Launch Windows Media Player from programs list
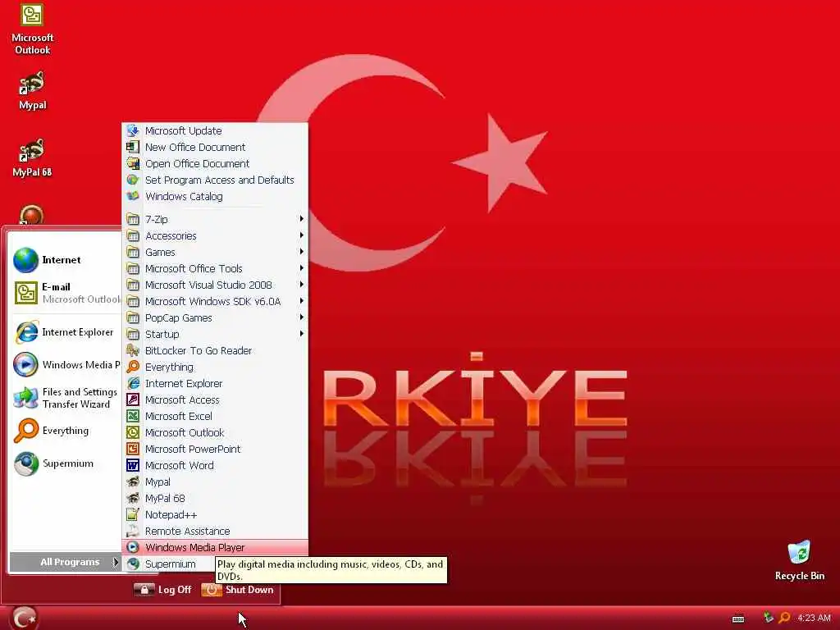The height and width of the screenshot is (630, 840). click(x=215, y=547)
